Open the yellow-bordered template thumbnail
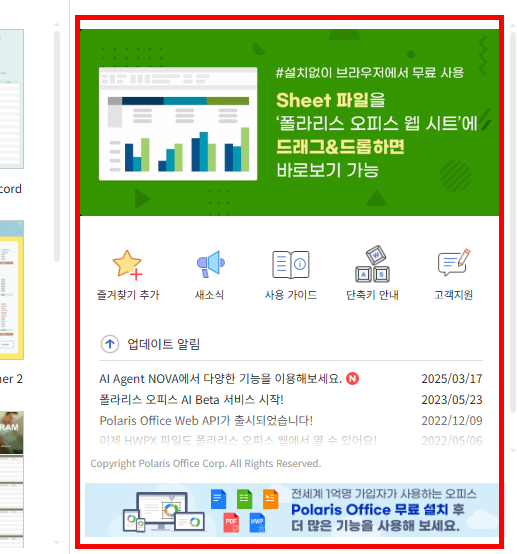 [x=12, y=290]
